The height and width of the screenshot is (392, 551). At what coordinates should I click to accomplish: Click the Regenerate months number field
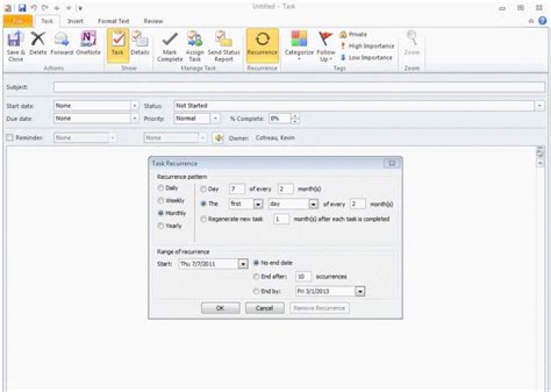(x=281, y=219)
